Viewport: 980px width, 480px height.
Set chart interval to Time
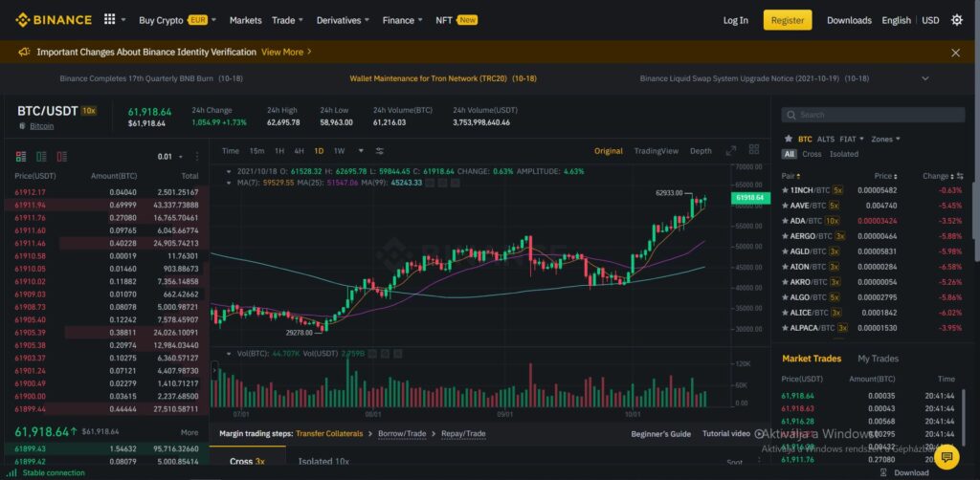click(230, 150)
